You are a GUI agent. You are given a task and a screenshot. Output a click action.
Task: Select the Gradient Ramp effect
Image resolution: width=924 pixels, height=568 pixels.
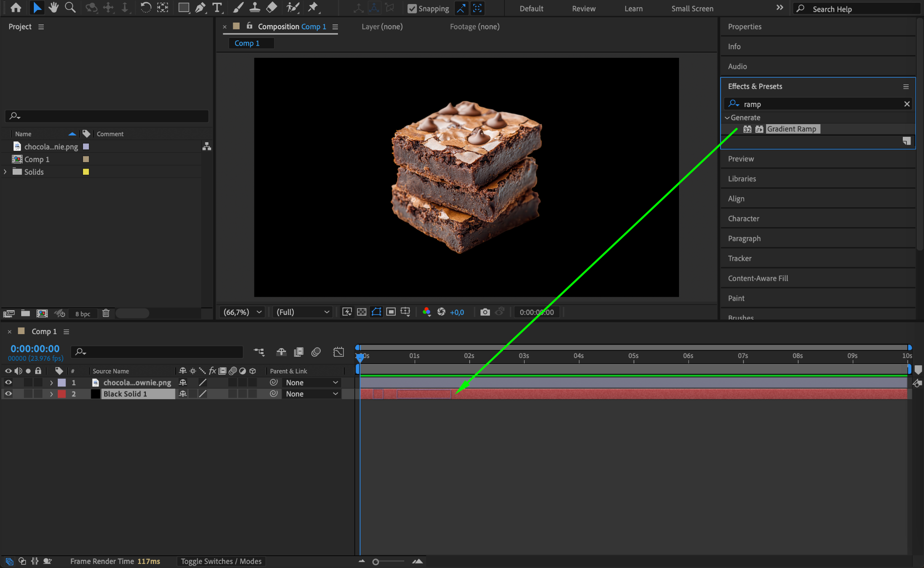click(791, 129)
